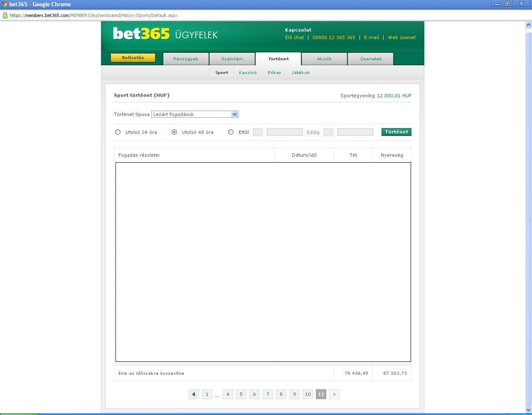The image size is (532, 415).
Task: Select Utolsó 24 óra radio button
Action: coord(118,132)
